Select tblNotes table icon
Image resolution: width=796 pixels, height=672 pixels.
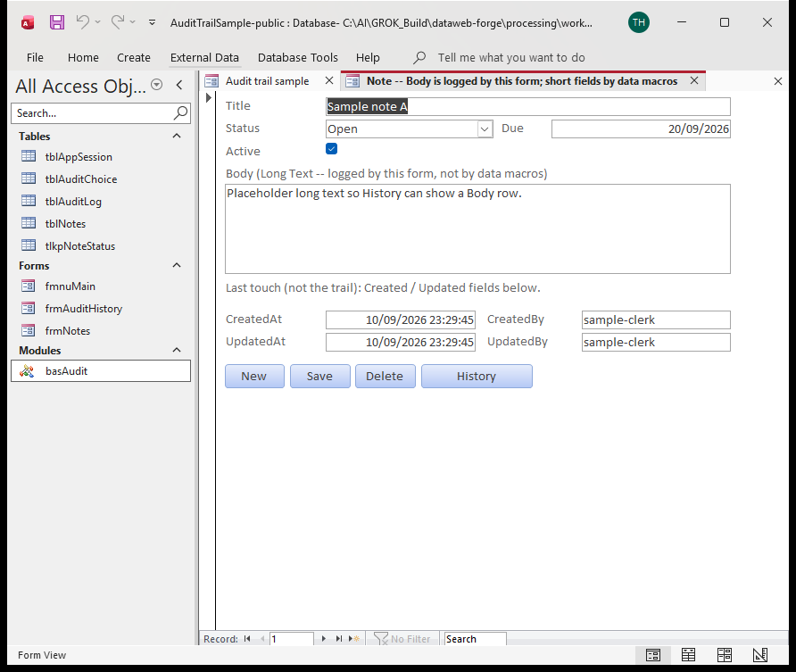29,223
